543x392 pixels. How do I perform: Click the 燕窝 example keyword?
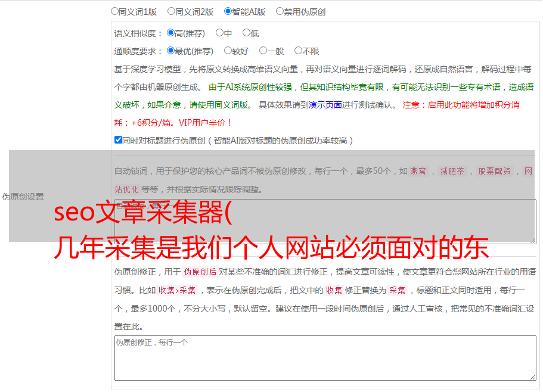[418, 171]
